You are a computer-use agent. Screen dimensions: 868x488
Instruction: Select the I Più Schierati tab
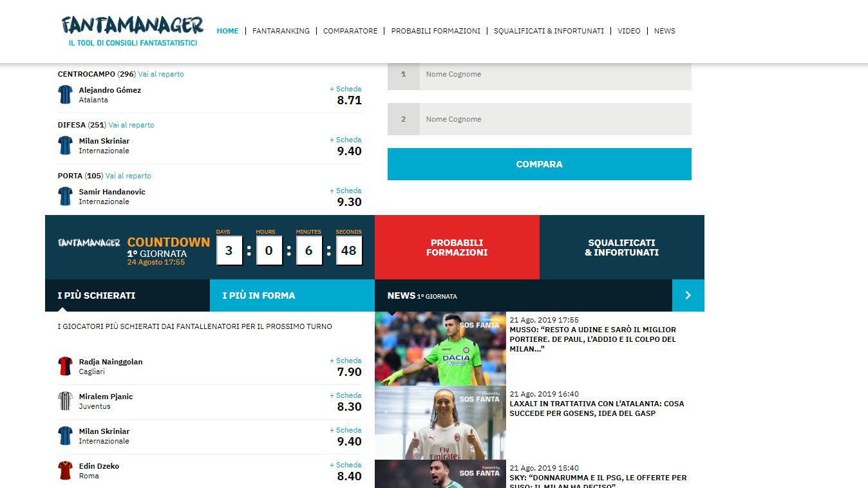pos(127,296)
